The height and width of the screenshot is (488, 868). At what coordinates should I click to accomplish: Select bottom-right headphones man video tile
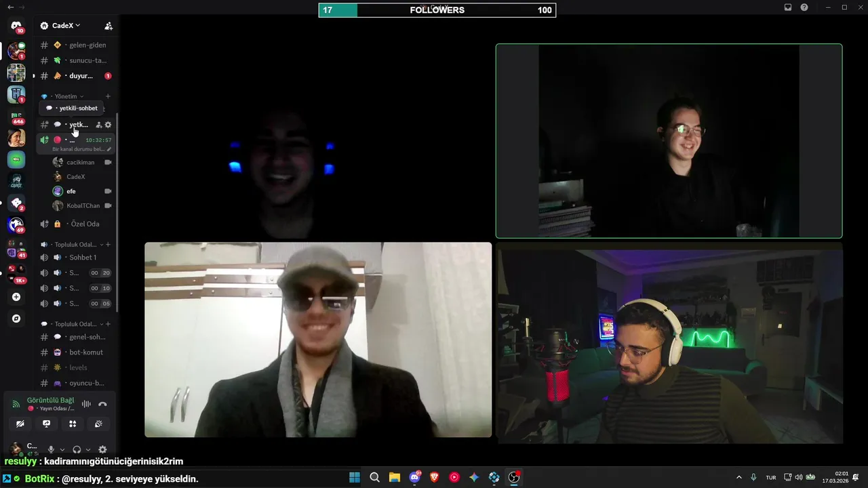click(x=669, y=343)
